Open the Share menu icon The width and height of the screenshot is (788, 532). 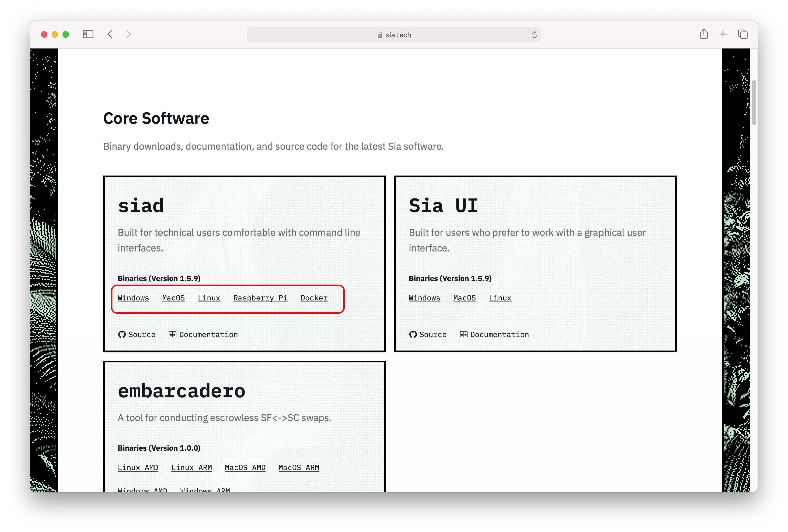point(703,34)
